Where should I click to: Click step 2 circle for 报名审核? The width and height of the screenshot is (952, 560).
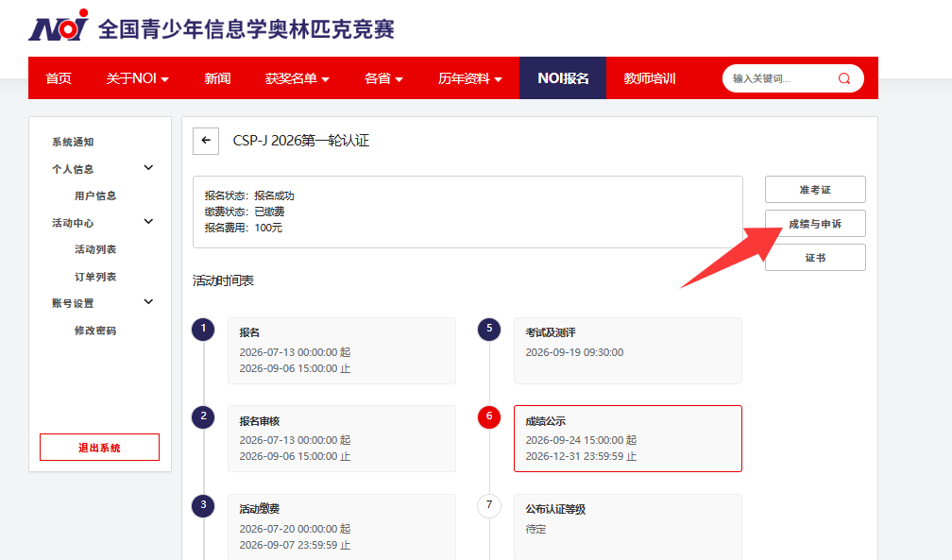(203, 416)
